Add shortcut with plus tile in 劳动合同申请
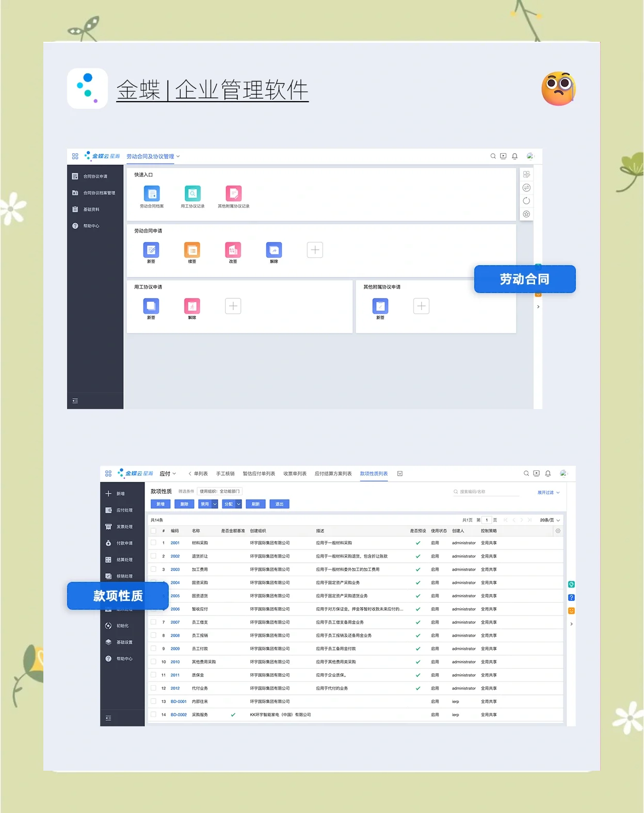This screenshot has width=644, height=813. (315, 250)
